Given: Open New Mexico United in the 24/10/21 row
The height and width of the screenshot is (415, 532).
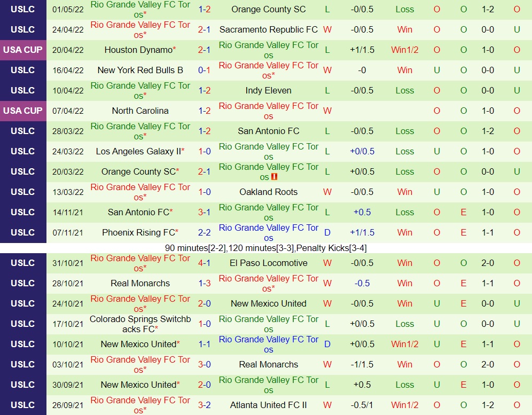Looking at the screenshot, I should point(268,304).
